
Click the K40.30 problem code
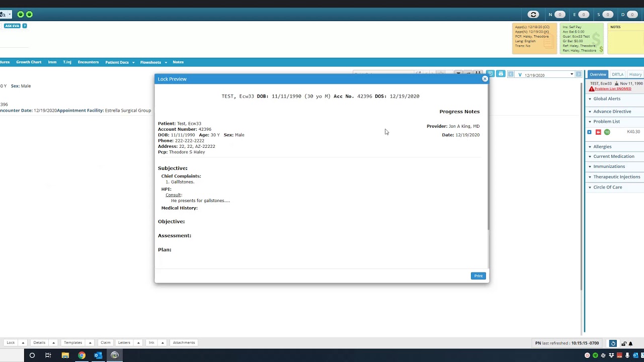click(x=633, y=132)
